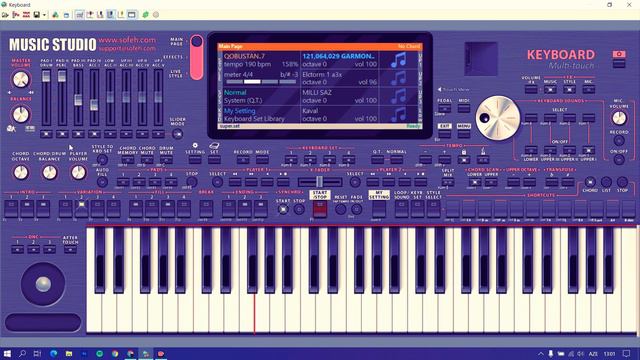Open the www.sofeh.com link

127,40
